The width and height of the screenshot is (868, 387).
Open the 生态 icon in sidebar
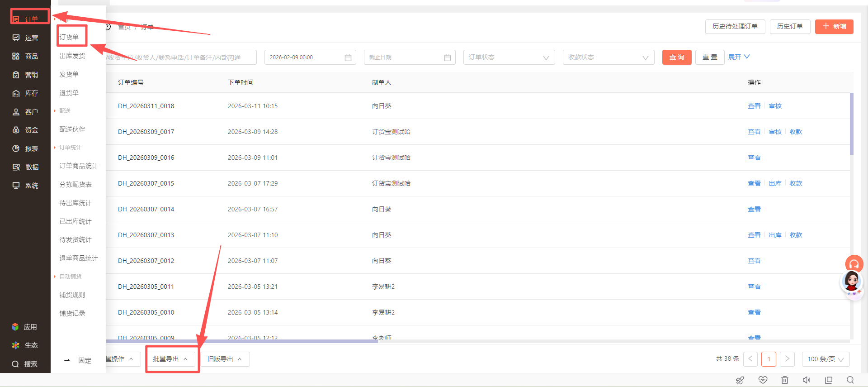tap(15, 345)
